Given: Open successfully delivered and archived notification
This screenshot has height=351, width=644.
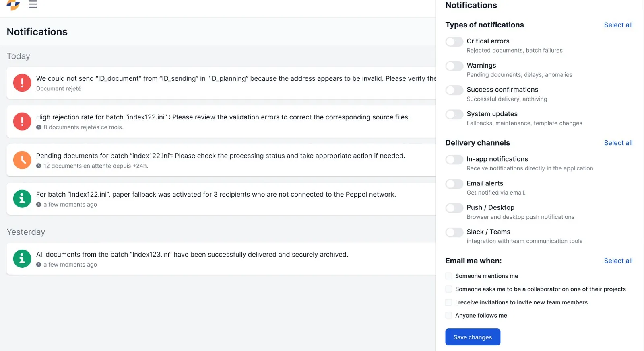Looking at the screenshot, I should [221, 259].
